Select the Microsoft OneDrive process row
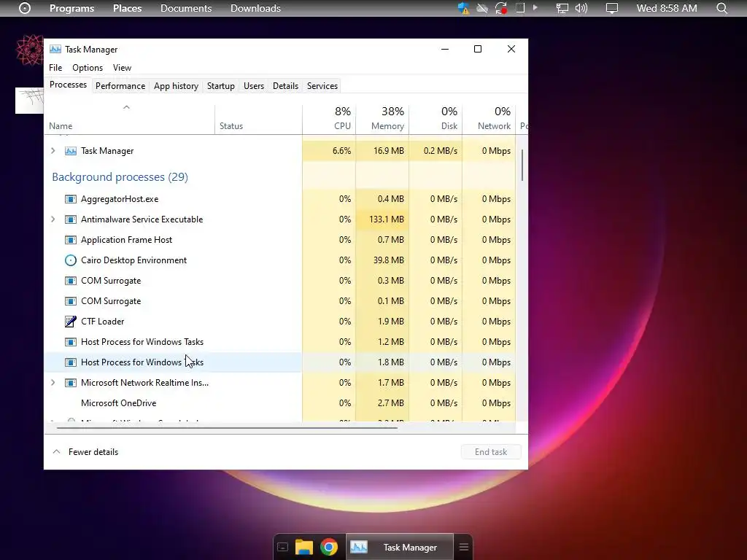 pyautogui.click(x=280, y=402)
